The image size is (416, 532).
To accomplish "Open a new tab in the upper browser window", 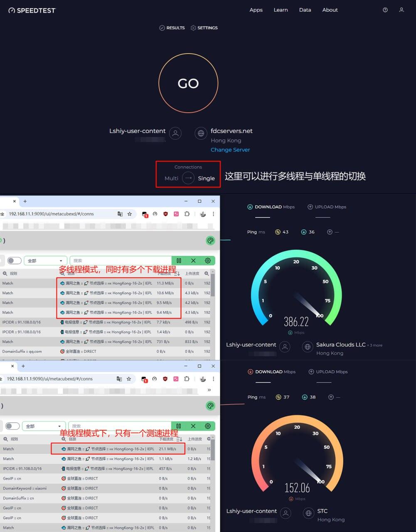I will tap(25, 201).
